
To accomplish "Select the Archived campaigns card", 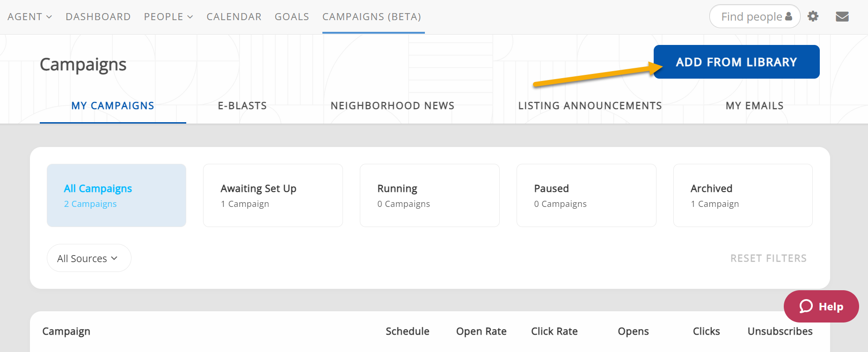I will pos(743,195).
